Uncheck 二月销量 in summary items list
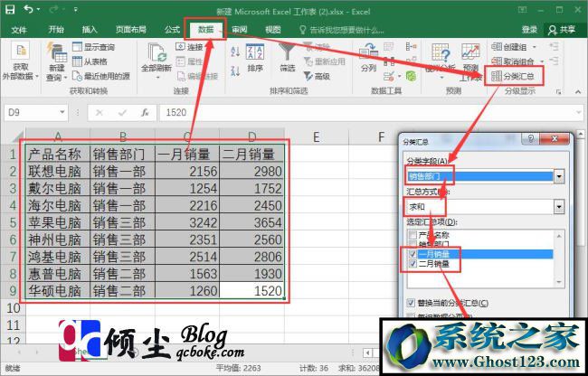 pos(413,264)
